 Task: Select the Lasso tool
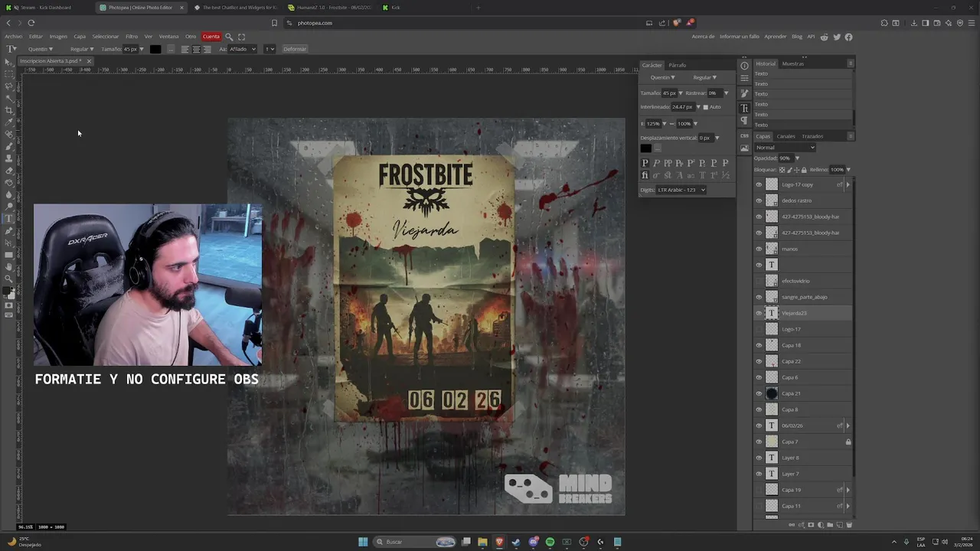coord(9,86)
